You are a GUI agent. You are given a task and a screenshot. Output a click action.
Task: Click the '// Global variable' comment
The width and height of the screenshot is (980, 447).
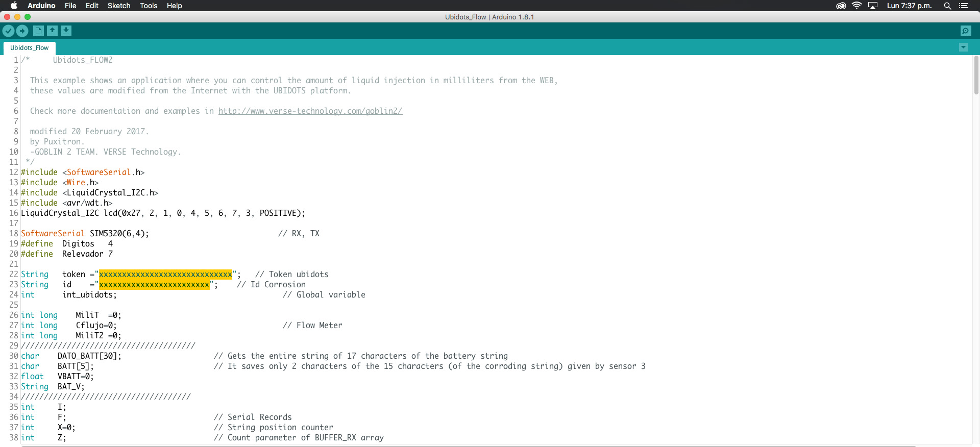pyautogui.click(x=324, y=295)
